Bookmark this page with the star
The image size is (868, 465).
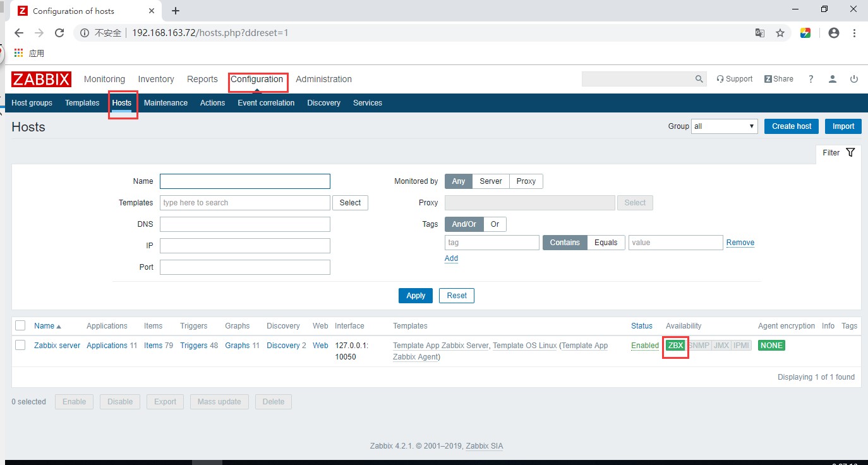coord(780,33)
